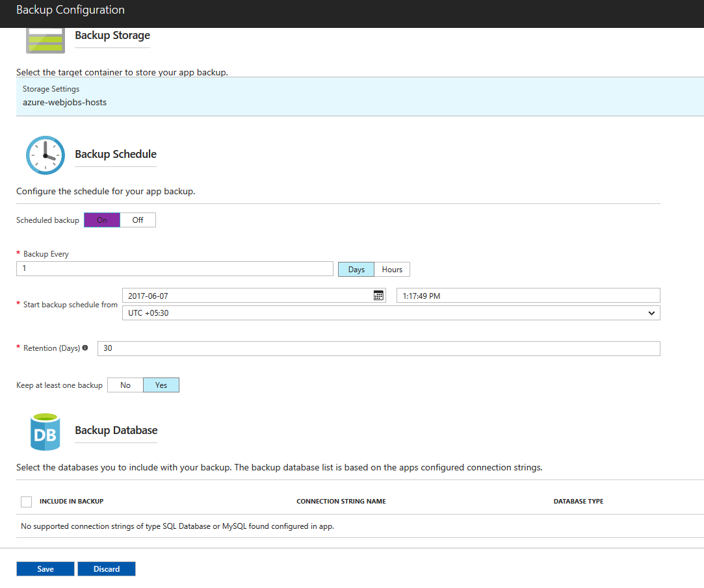Image resolution: width=704 pixels, height=588 pixels.
Task: Turn Scheduled backup On
Action: (x=102, y=220)
